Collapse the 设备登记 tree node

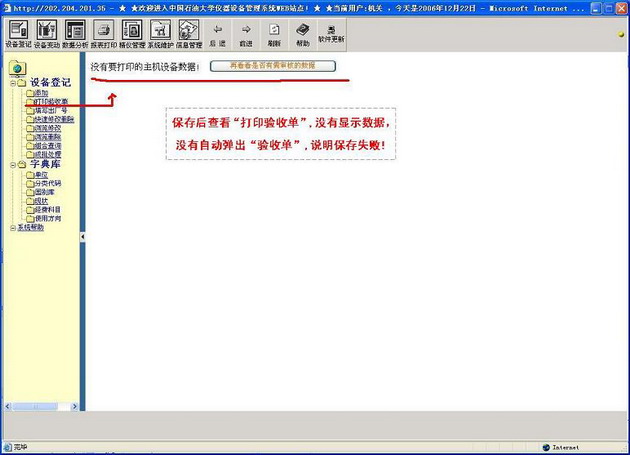pyautogui.click(x=13, y=83)
